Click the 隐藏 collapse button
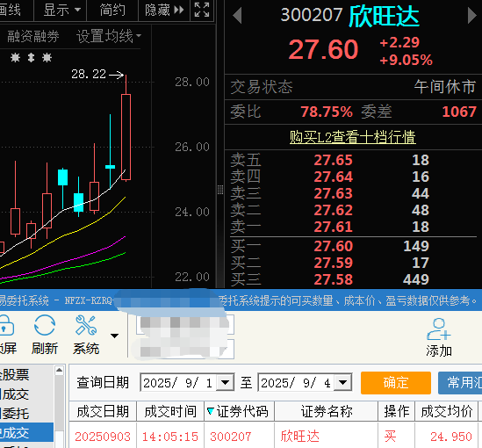The image size is (482, 448). pos(164,10)
